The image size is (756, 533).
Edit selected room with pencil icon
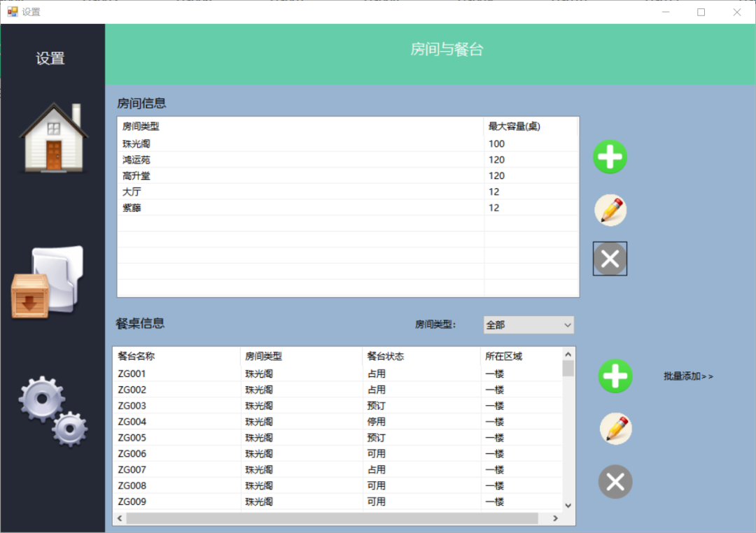(x=610, y=210)
